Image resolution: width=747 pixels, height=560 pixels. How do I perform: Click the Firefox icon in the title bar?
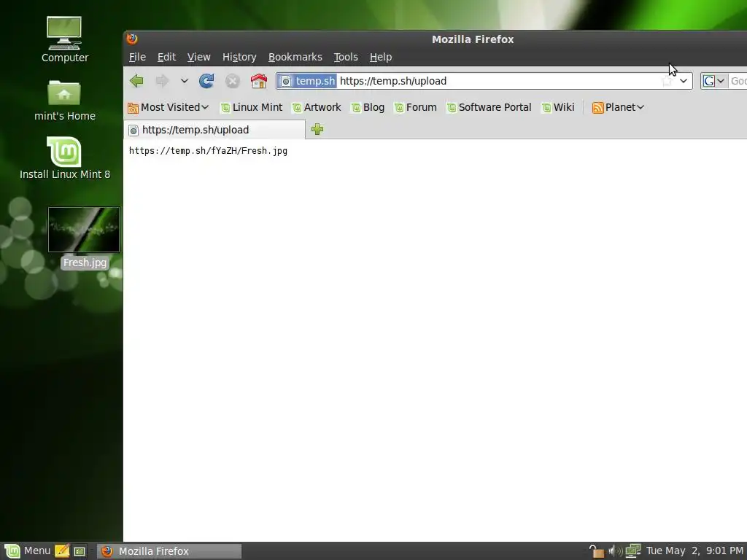[x=133, y=39]
